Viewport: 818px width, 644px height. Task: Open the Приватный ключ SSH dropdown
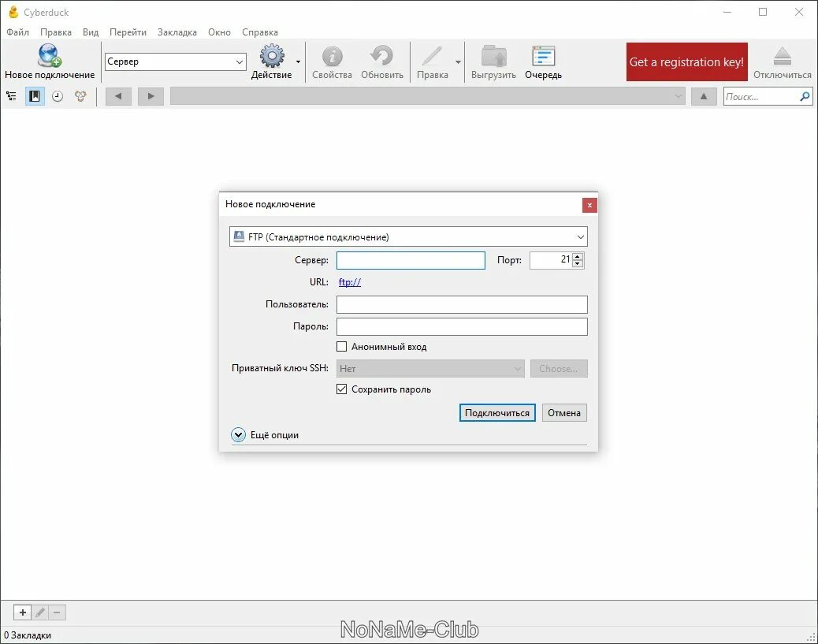click(x=429, y=368)
